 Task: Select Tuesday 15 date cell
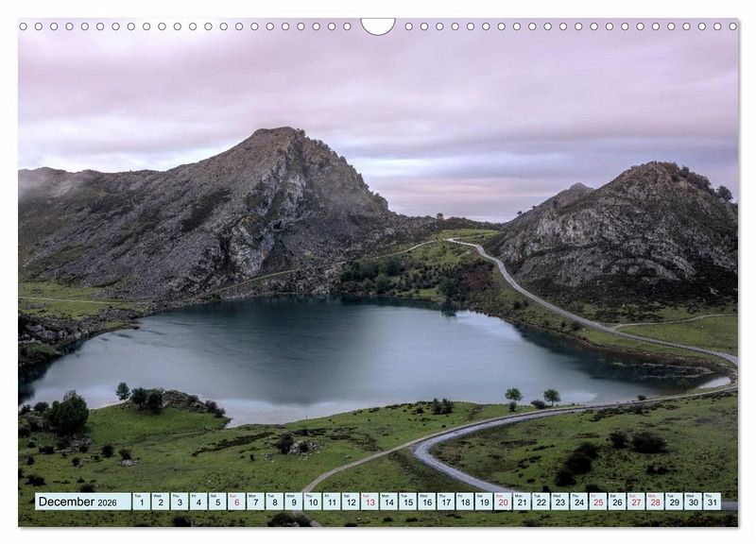point(408,502)
